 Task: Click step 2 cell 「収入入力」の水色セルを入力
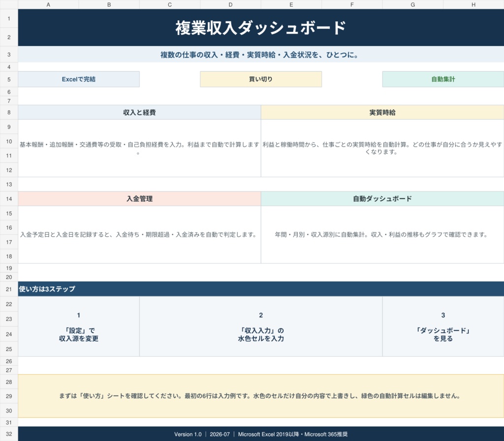[261, 327]
